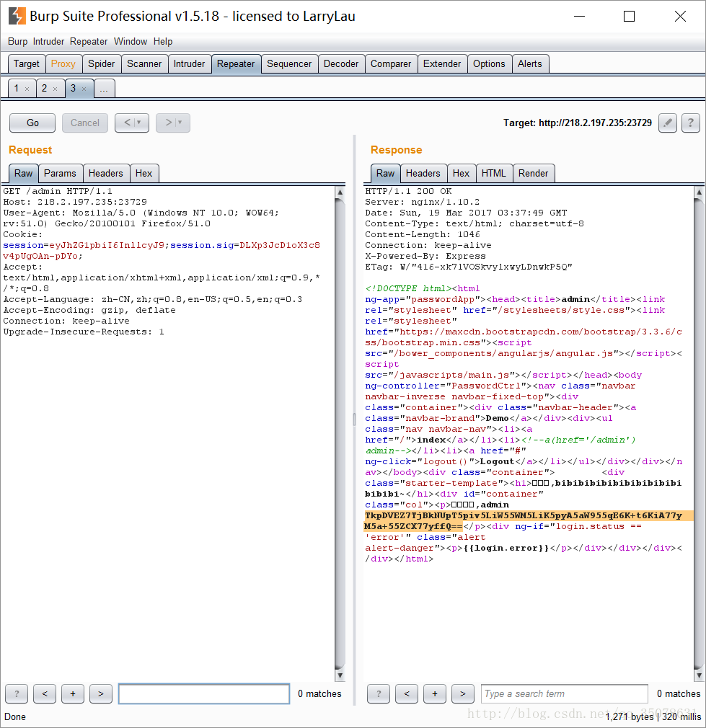Viewport: 706px width, 728px height.
Task: Switch to the Alerts tab
Action: 530,64
